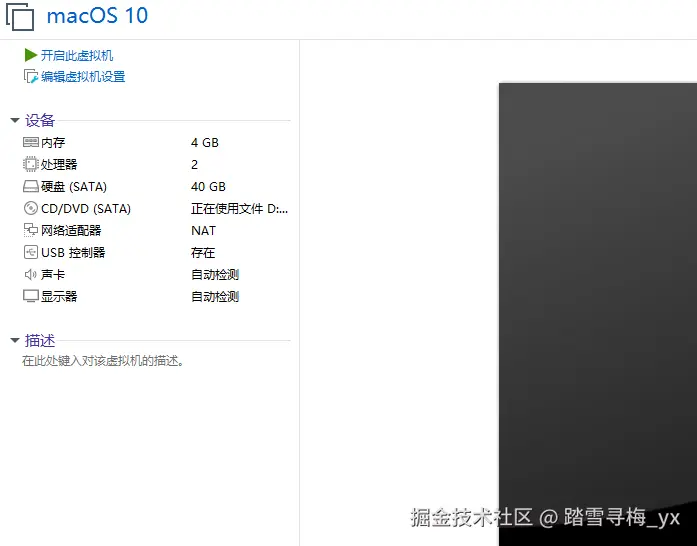Image resolution: width=697 pixels, height=546 pixels.
Task: Click the hard disk drive icon
Action: [31, 186]
